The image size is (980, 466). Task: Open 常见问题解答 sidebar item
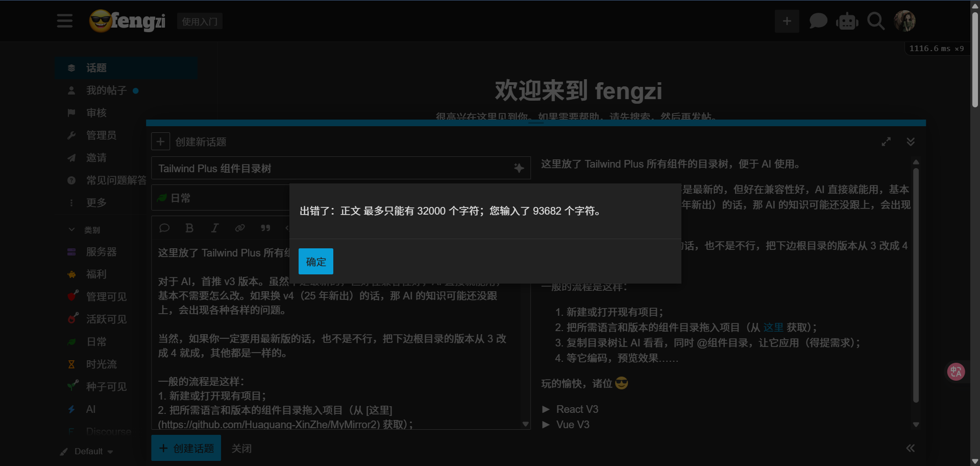click(x=116, y=180)
